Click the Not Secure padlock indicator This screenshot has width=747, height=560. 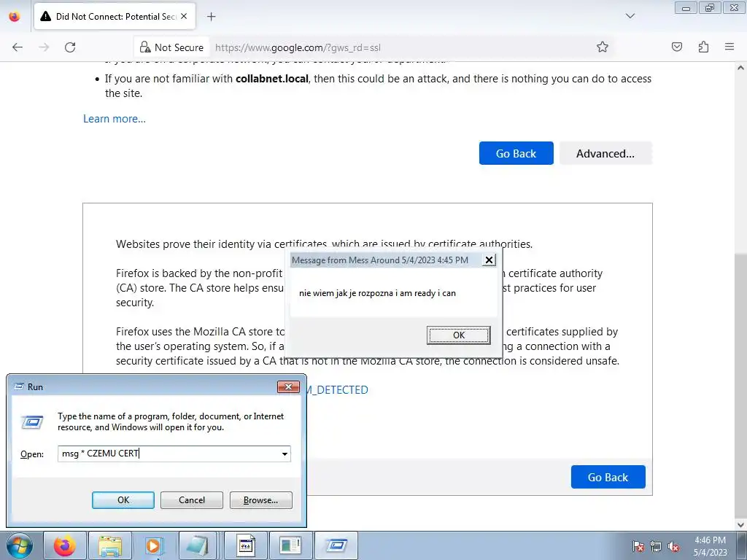pos(171,47)
